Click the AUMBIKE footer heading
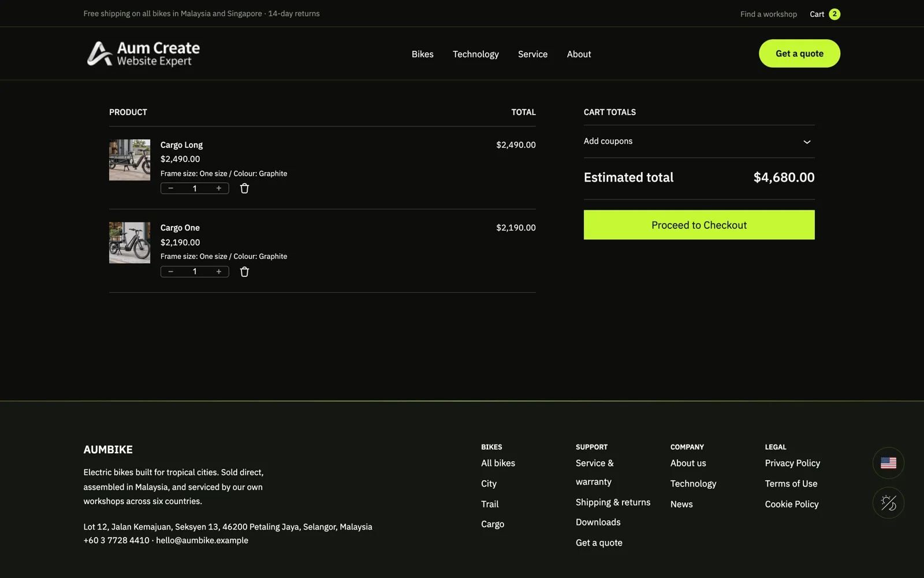Screen dimensions: 924x578 point(108,450)
